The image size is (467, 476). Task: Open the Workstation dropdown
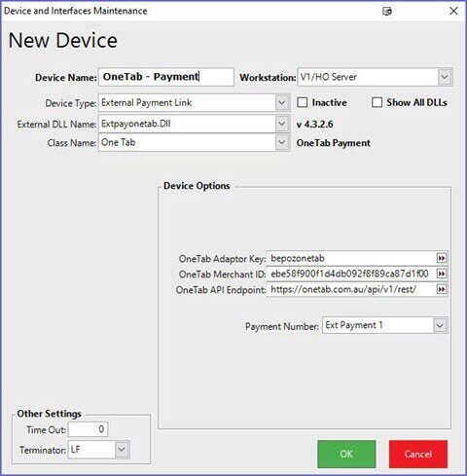[x=445, y=77]
